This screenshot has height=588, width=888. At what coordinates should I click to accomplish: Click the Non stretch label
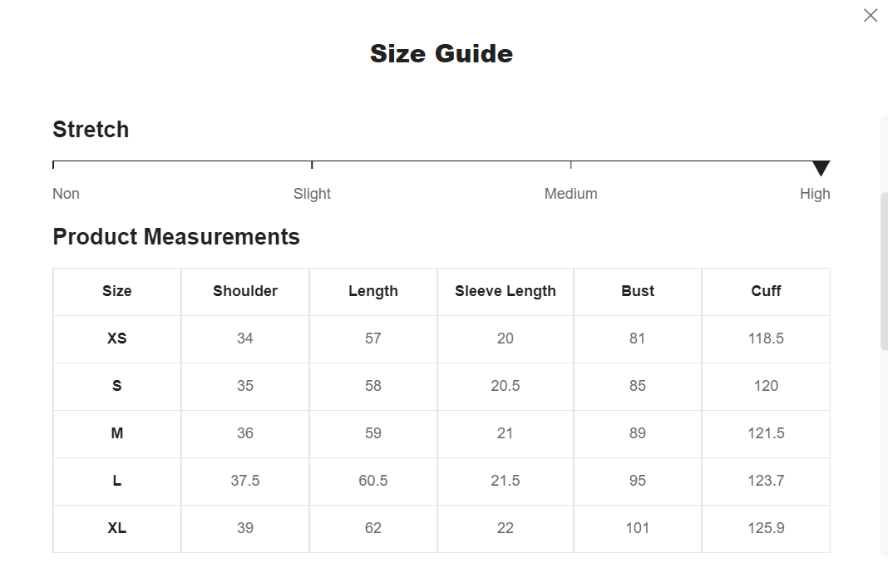(66, 194)
